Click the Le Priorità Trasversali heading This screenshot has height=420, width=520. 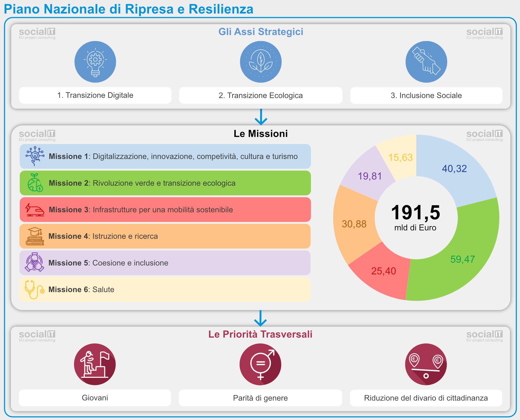pos(260,334)
